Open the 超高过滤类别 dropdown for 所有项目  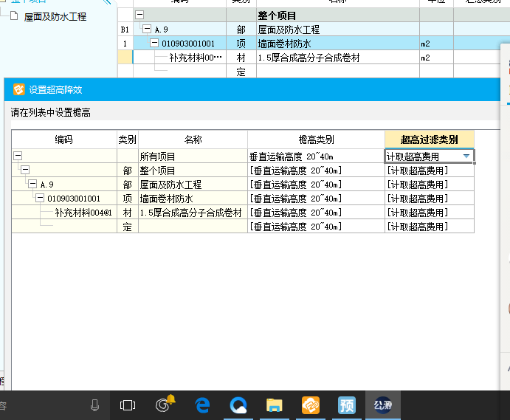[x=466, y=156]
